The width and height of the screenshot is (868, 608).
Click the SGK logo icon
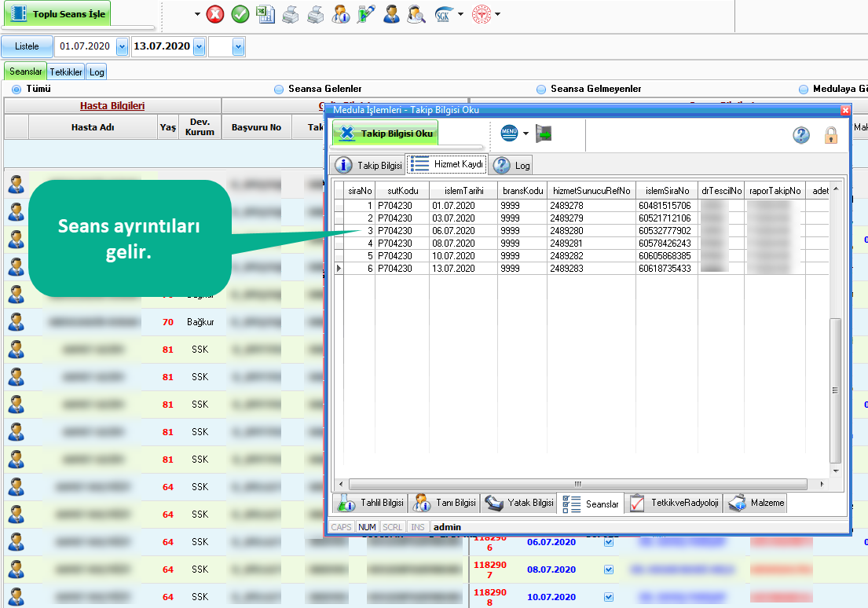(x=443, y=14)
